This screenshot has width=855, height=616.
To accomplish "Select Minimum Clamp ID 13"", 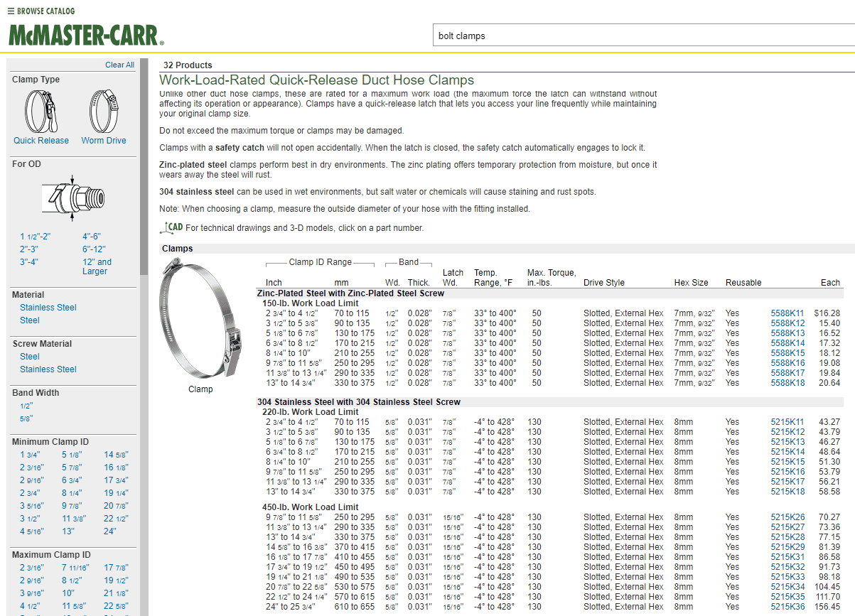I will coord(68,531).
